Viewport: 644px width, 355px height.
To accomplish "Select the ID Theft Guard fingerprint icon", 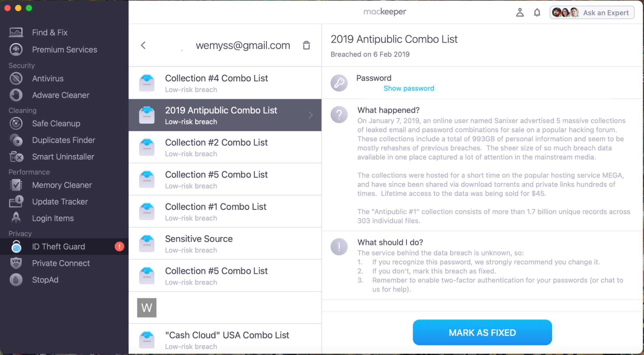I will pyautogui.click(x=16, y=246).
